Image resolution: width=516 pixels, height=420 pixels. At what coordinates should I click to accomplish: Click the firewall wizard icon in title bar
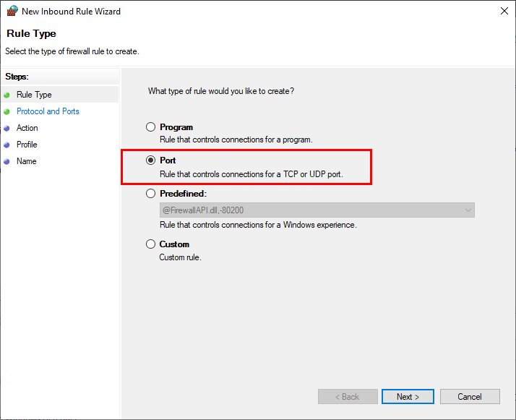(x=12, y=11)
